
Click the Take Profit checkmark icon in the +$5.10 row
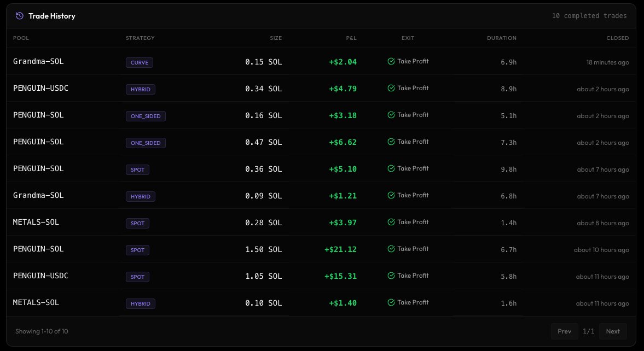pos(391,168)
